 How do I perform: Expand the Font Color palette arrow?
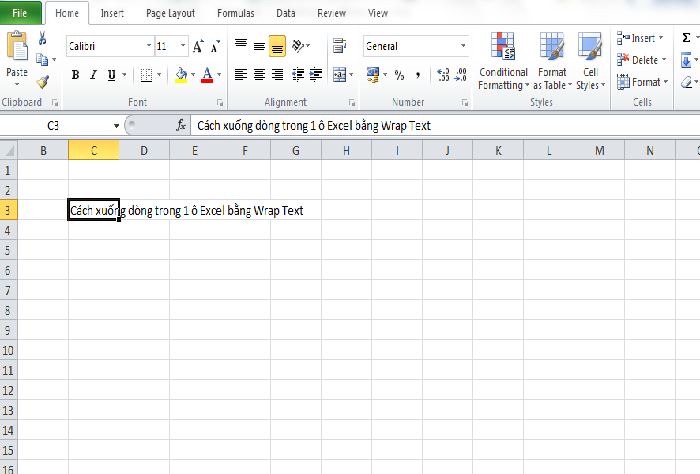(219, 75)
